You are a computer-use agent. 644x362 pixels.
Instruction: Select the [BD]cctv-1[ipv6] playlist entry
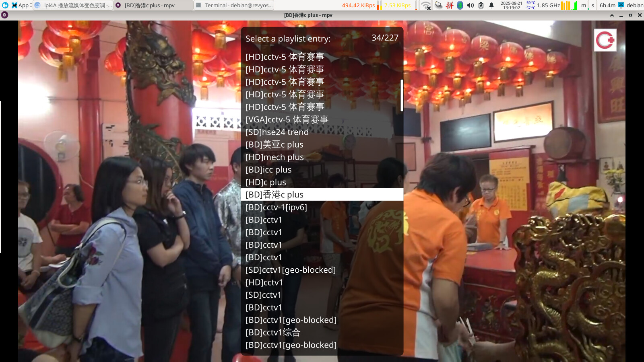tap(276, 207)
